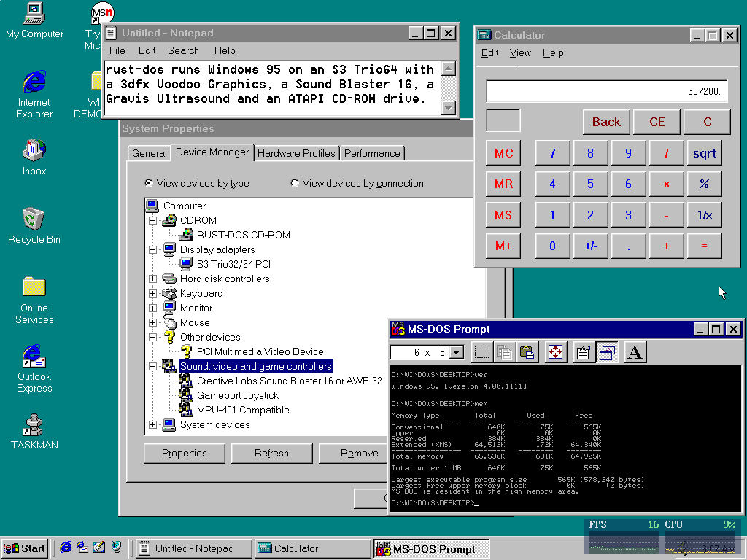Image resolution: width=747 pixels, height=560 pixels.
Task: Click Notepad scrollbar down arrow
Action: (x=449, y=109)
